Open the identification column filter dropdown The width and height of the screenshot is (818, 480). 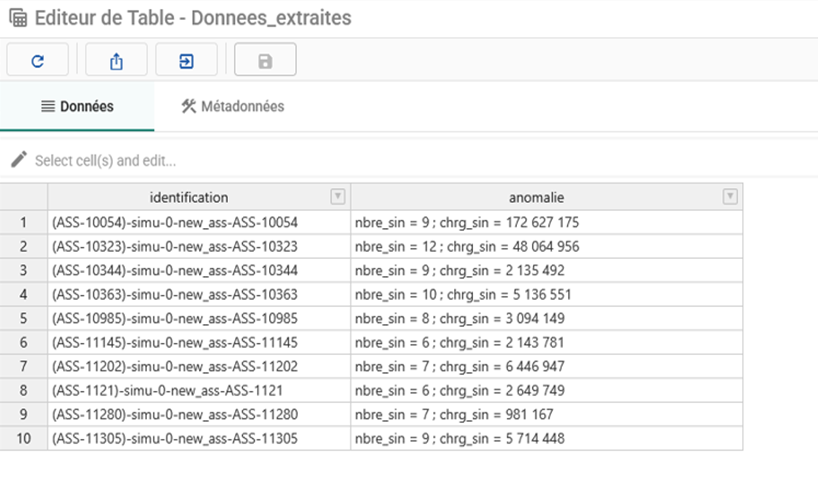pyautogui.click(x=338, y=197)
